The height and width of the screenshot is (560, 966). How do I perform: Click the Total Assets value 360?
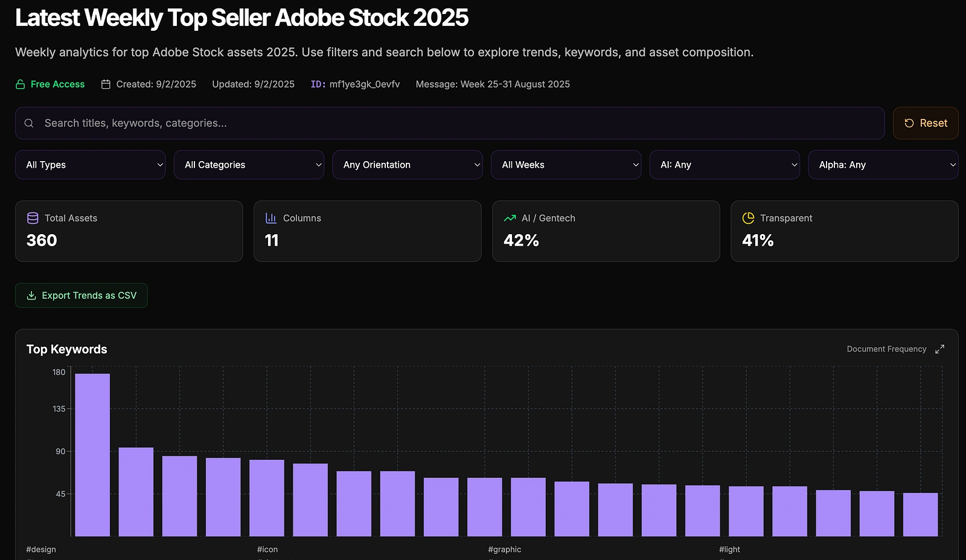42,240
